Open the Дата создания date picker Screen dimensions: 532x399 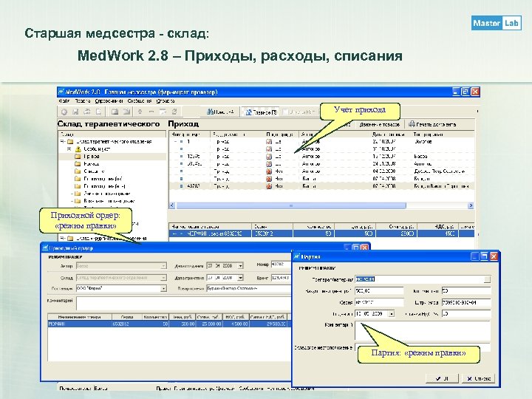(x=240, y=266)
